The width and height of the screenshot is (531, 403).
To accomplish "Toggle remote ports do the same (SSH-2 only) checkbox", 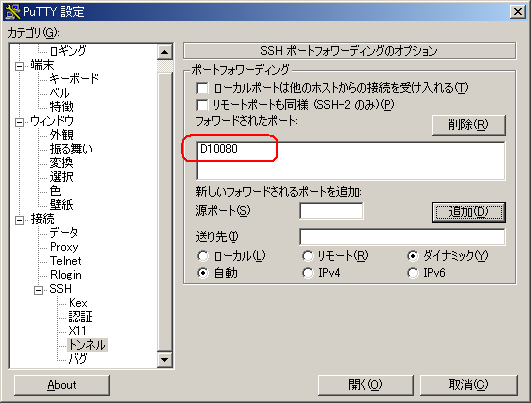I will (x=202, y=105).
